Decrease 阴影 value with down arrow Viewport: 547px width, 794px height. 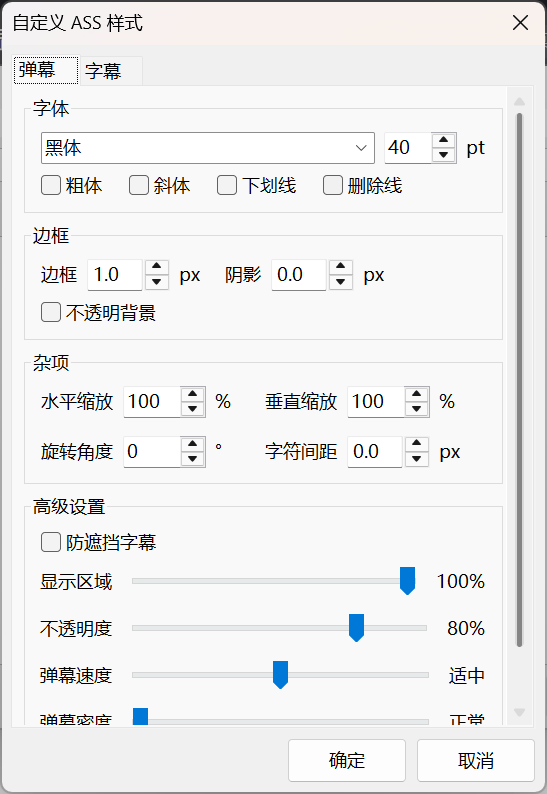point(340,283)
